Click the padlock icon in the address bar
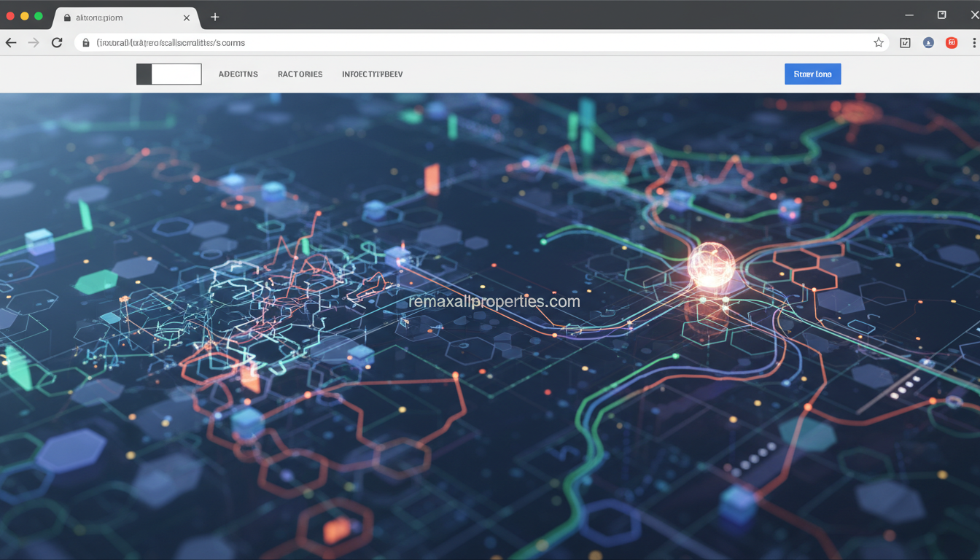The image size is (980, 560). [86, 43]
